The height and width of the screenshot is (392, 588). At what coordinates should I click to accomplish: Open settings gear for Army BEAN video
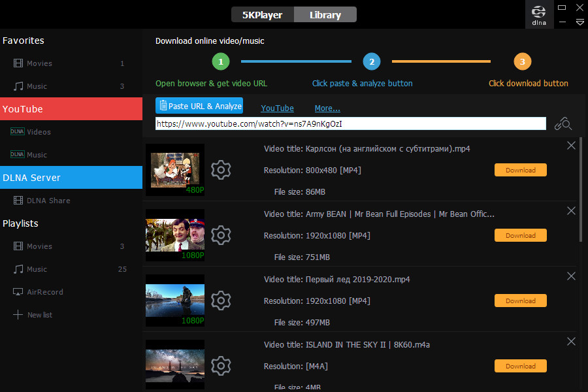(x=221, y=235)
